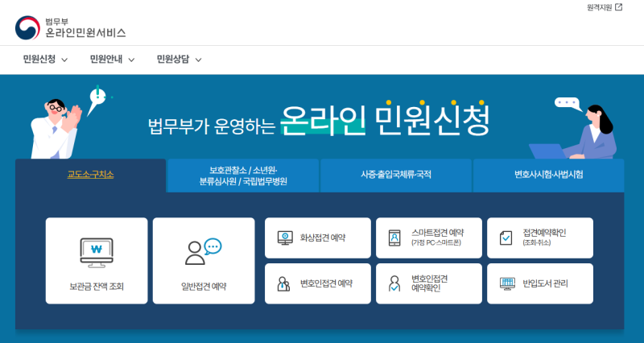This screenshot has height=343, width=644.
Task: Expand the 민원안내 menu chevron
Action: coord(131,60)
